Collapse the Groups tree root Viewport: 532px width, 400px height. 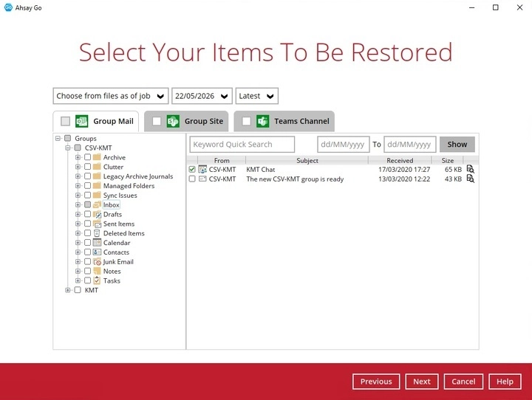tap(58, 138)
